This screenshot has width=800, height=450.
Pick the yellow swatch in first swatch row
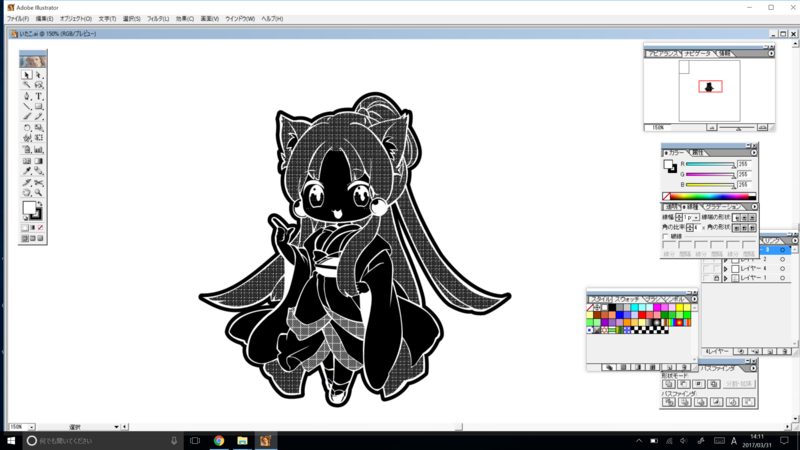point(680,307)
